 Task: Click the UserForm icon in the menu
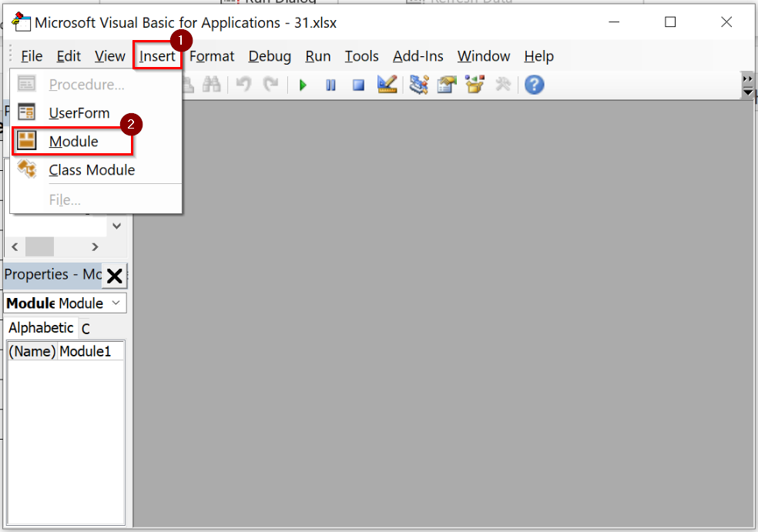point(27,112)
